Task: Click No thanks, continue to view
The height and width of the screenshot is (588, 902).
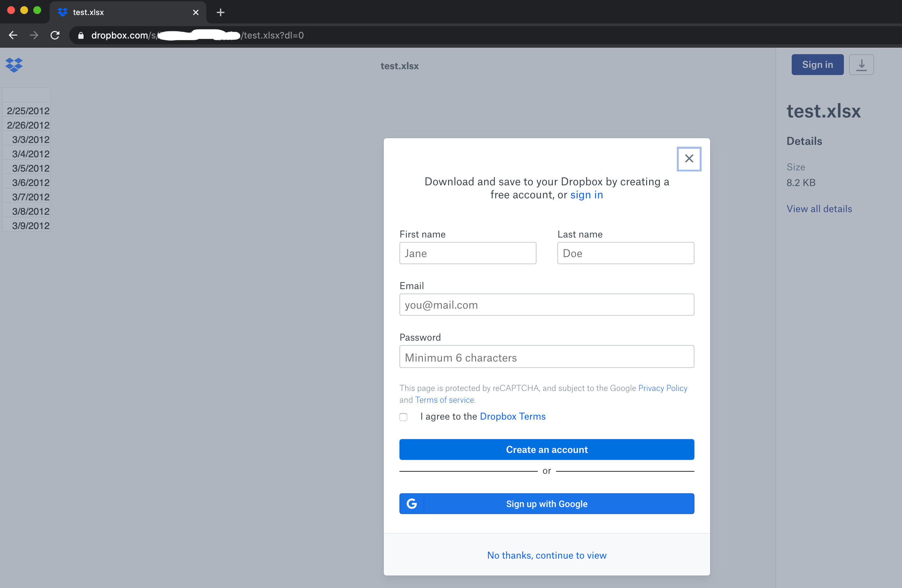Action: [547, 555]
